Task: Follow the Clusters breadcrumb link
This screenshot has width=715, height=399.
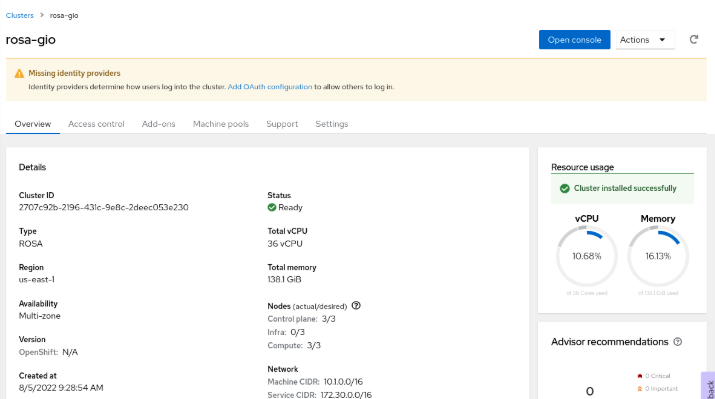Action: 20,15
